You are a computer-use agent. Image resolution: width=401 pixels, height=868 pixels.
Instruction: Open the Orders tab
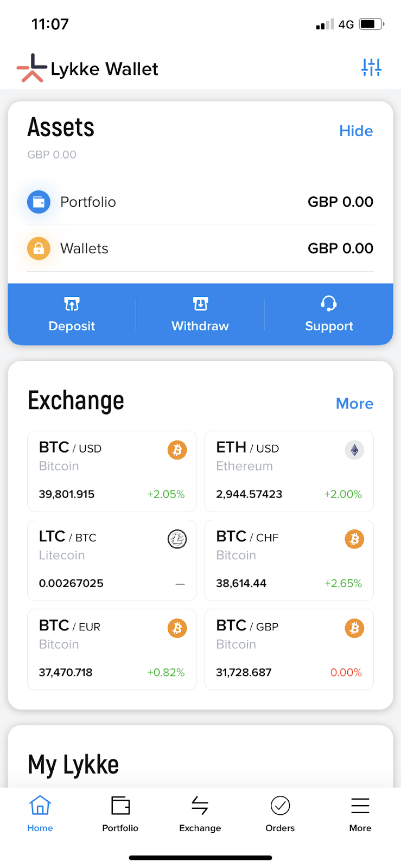[x=280, y=813]
